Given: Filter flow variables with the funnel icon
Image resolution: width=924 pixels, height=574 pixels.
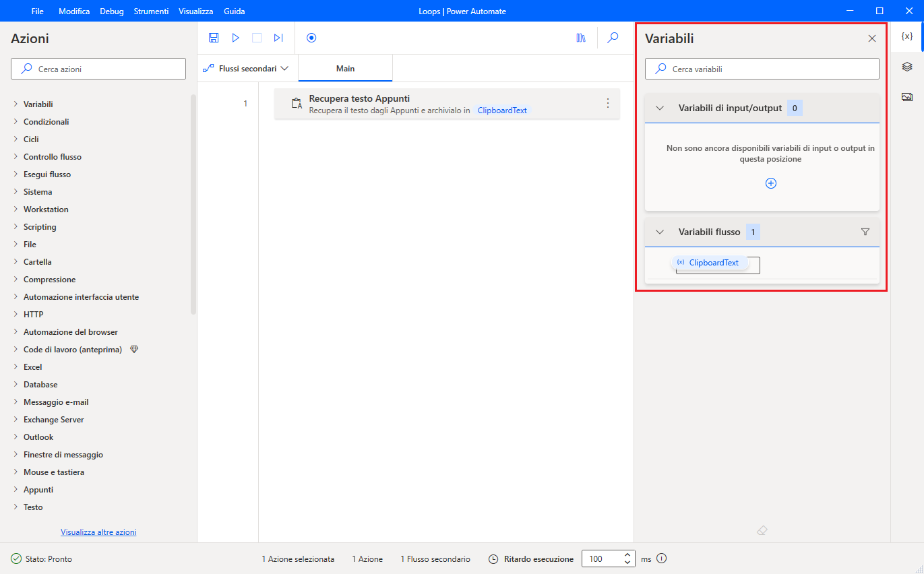Looking at the screenshot, I should 865,231.
